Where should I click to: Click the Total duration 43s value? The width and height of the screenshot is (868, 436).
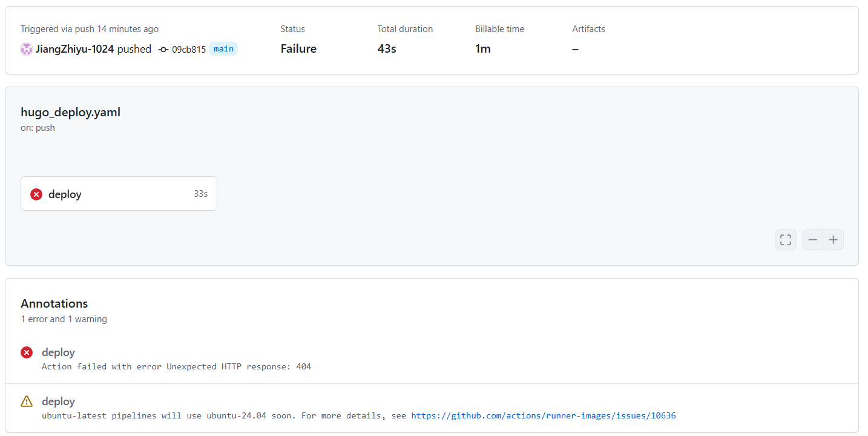point(387,49)
